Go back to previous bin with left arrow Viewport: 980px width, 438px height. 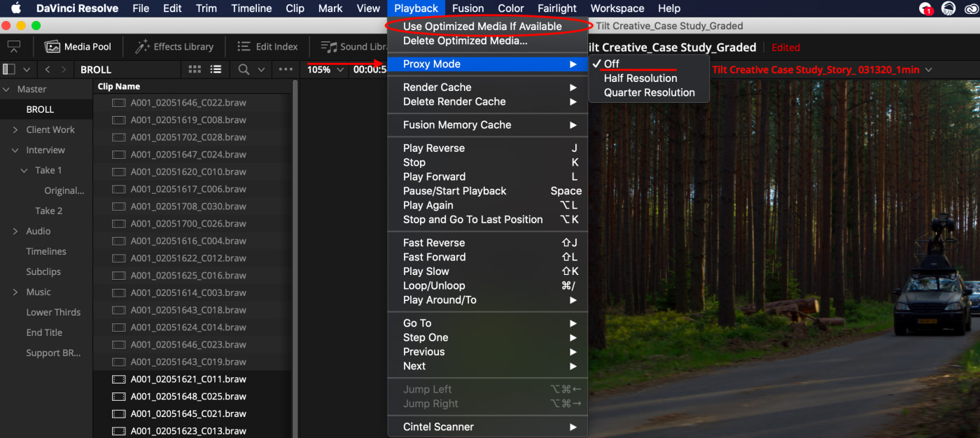(48, 69)
